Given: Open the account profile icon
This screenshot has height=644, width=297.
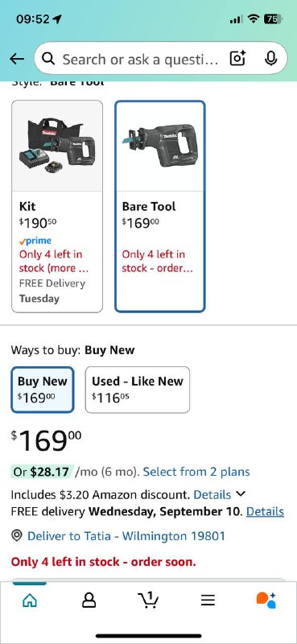Looking at the screenshot, I should (x=89, y=601).
